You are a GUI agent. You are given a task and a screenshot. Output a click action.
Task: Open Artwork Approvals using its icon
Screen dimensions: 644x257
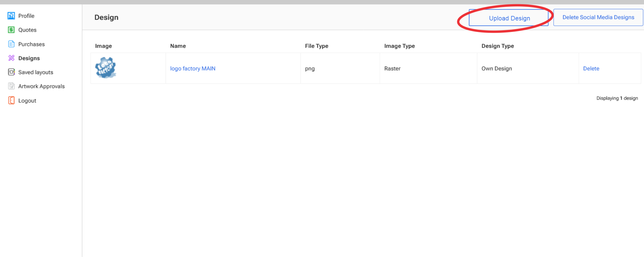point(11,86)
